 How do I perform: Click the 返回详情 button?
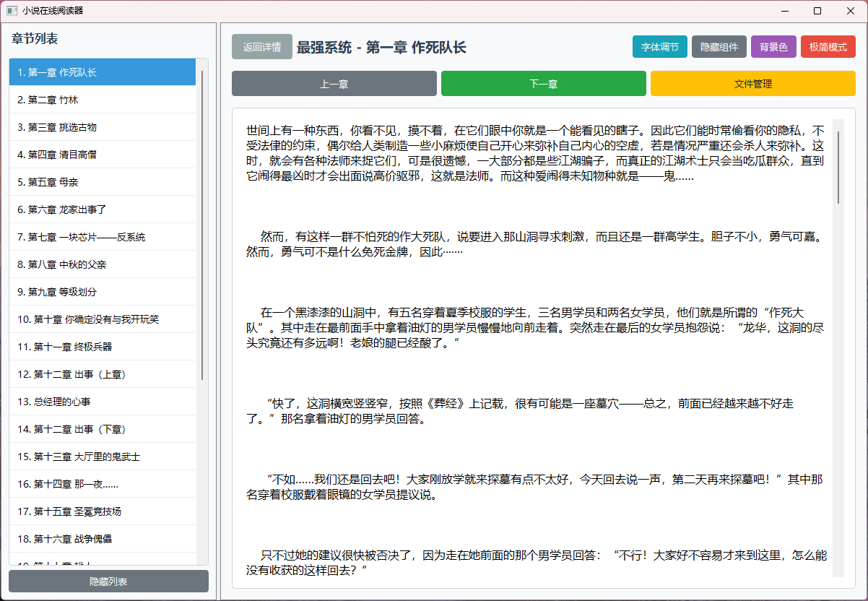[261, 47]
